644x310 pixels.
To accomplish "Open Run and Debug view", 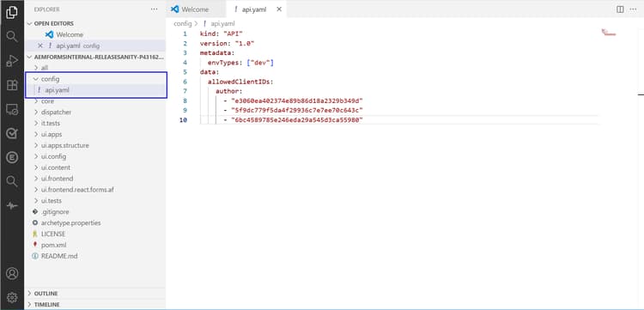I will tap(12, 61).
